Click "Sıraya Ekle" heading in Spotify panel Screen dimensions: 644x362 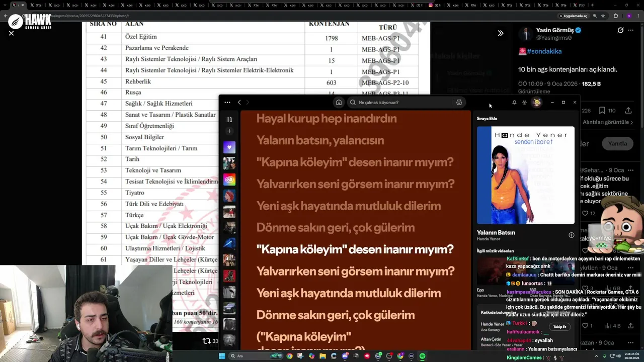(x=487, y=119)
